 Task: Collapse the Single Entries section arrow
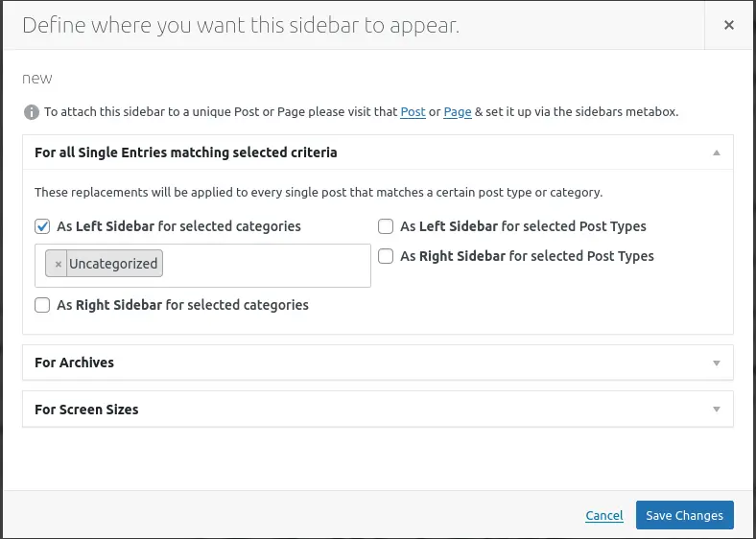coord(716,152)
